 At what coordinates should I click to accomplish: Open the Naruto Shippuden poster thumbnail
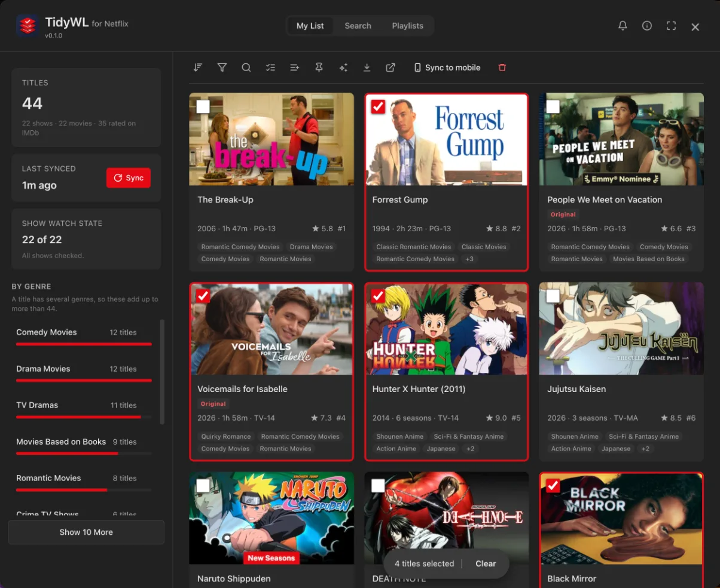coord(271,518)
